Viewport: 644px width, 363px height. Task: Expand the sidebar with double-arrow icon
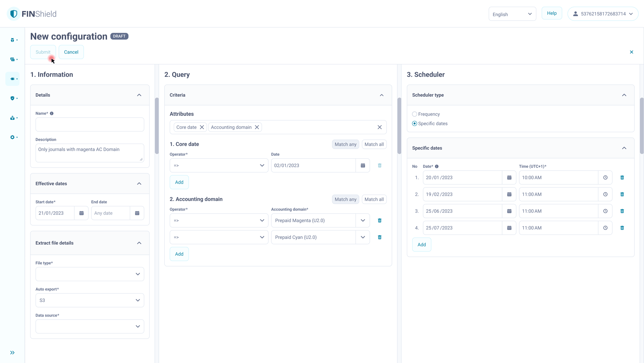[x=12, y=353]
